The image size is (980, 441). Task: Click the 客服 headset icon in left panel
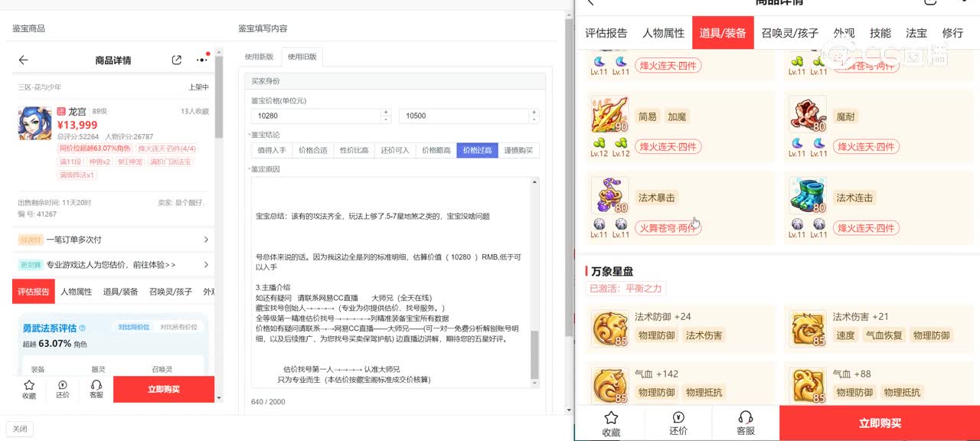tap(96, 389)
